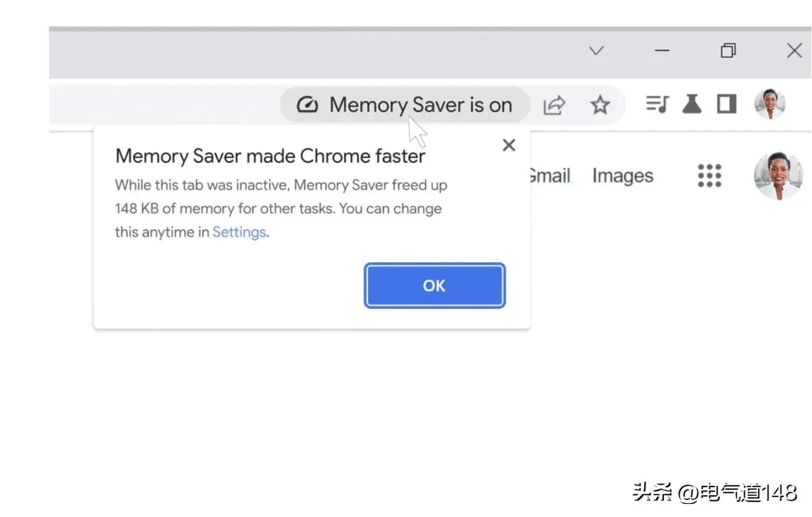Toggle the side panel icon

pos(726,104)
